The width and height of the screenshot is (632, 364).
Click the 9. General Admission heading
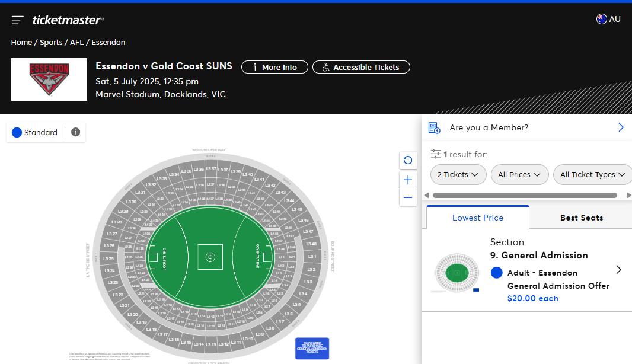(x=539, y=255)
